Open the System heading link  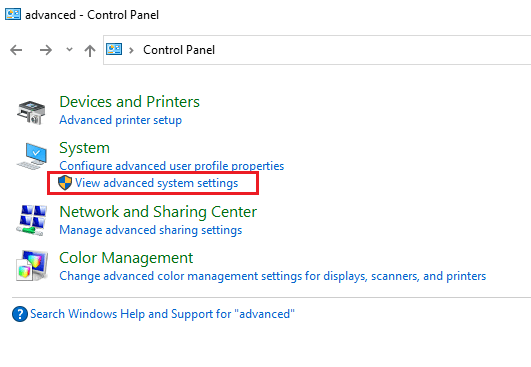(x=84, y=148)
